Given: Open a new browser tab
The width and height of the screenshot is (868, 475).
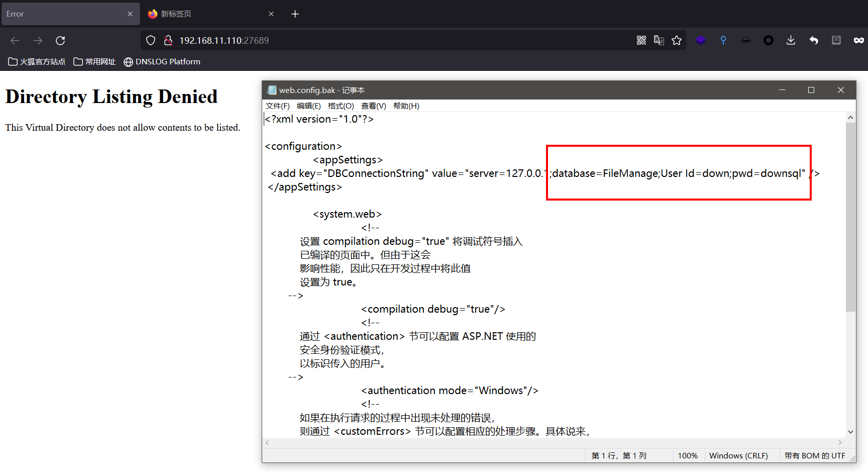Looking at the screenshot, I should 295,14.
